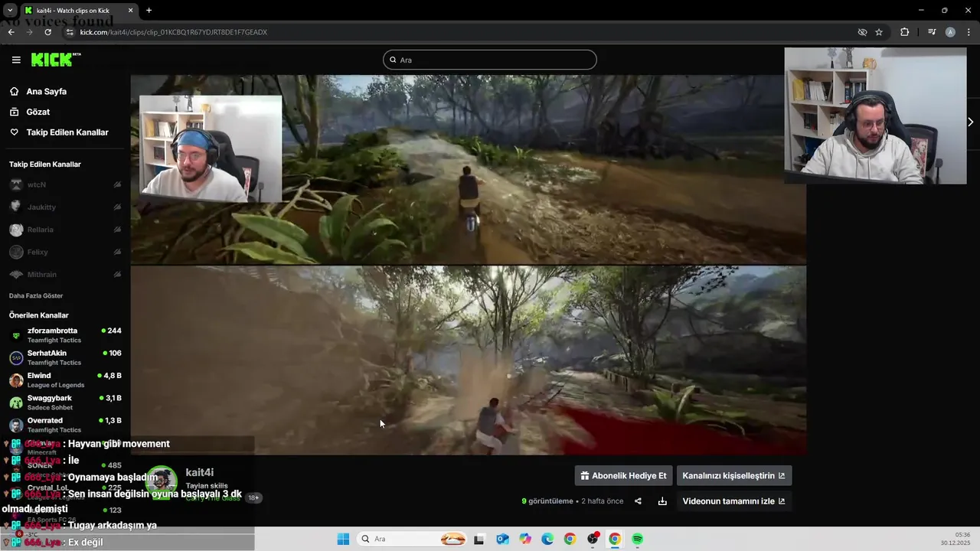Open a new Chrome tab
This screenshot has width=980, height=551.
pos(149,11)
